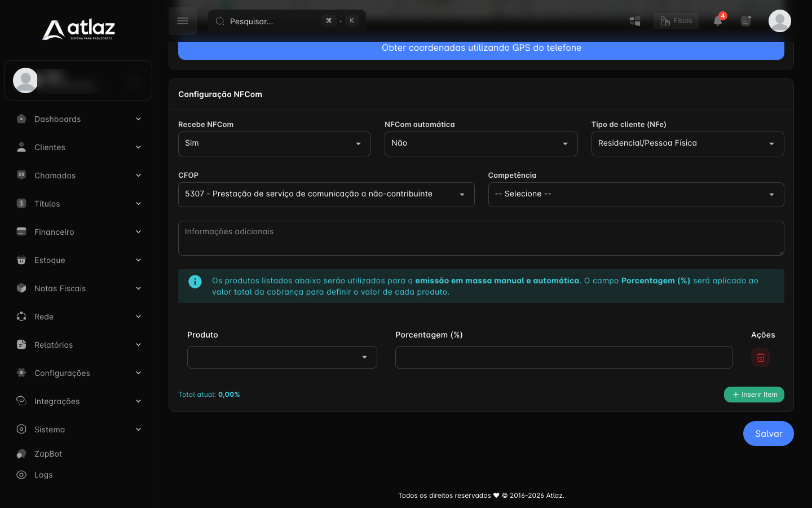
Task: Delete product row with trash icon
Action: coord(761,357)
